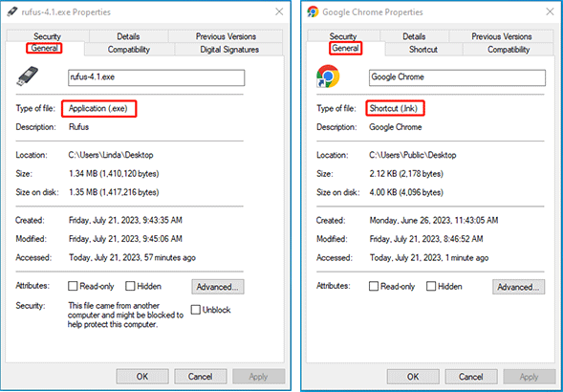The height and width of the screenshot is (392, 563).
Task: Check Hidden attribute for Google Chrome
Action: pyautogui.click(x=431, y=286)
